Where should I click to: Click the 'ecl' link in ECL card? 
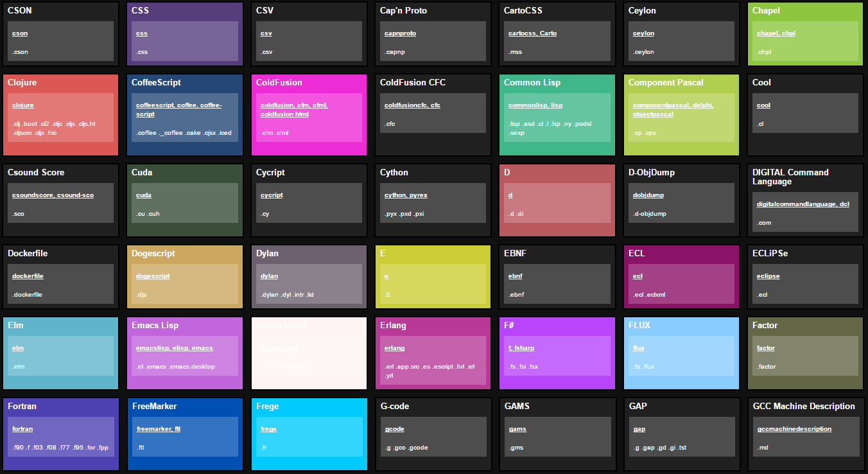(x=638, y=276)
